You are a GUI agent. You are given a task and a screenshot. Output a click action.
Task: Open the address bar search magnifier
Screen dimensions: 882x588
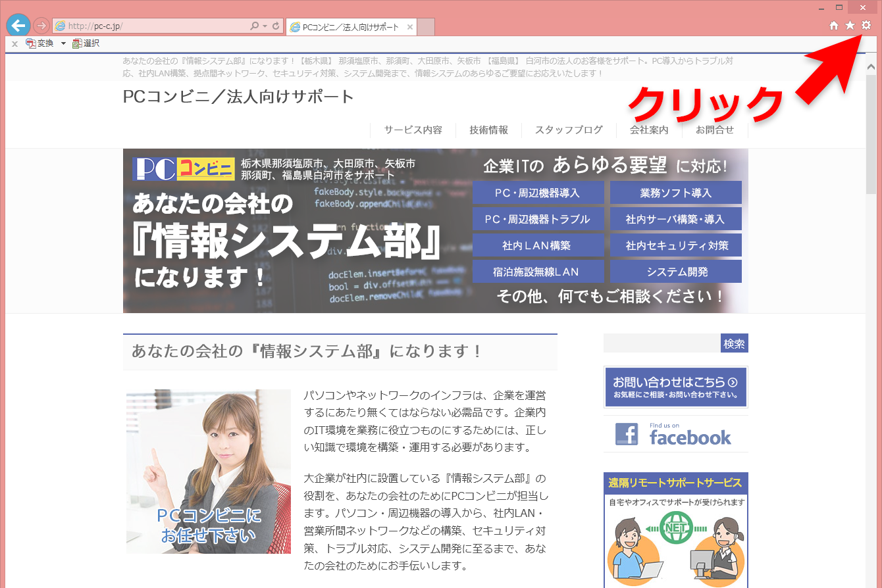255,26
